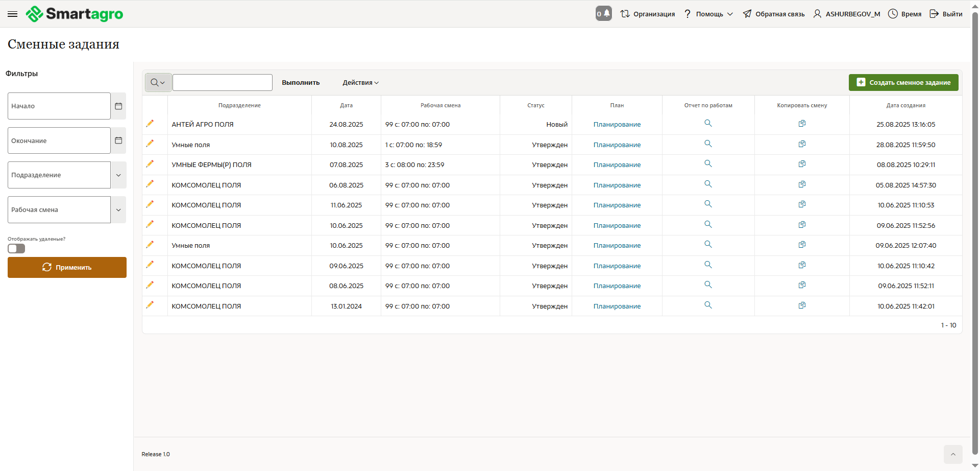Open Планирование link for АНТЕЙ АГРО ПОЛЯ

(617, 125)
